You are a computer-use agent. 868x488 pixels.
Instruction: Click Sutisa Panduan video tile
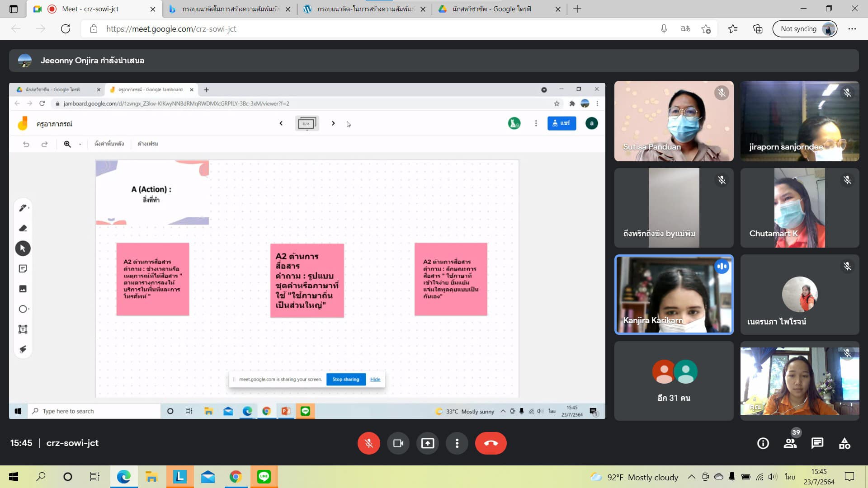674,121
